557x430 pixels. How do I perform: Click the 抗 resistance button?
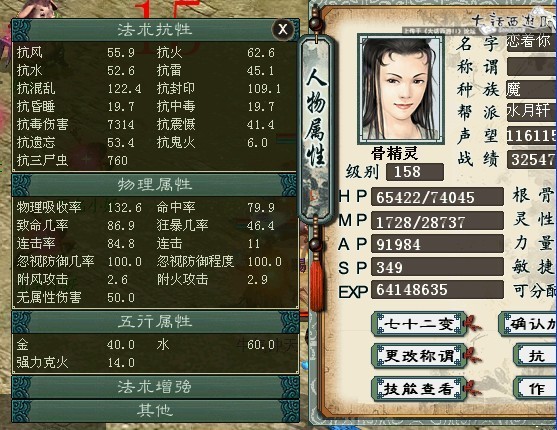[536, 356]
